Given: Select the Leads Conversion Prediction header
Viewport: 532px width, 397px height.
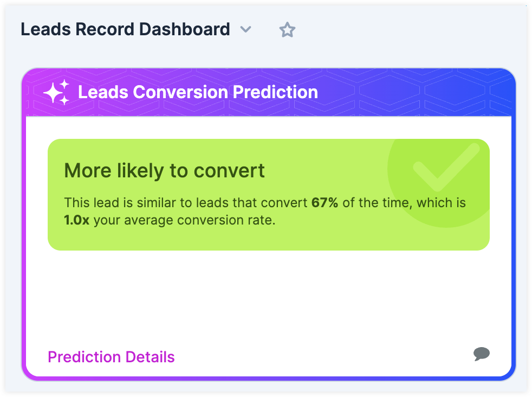Looking at the screenshot, I should [x=198, y=92].
